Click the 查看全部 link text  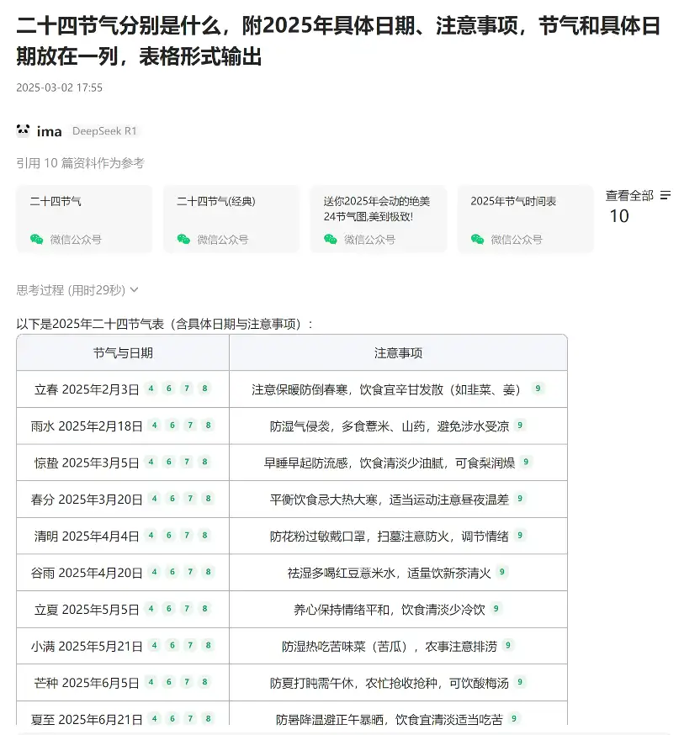click(629, 195)
